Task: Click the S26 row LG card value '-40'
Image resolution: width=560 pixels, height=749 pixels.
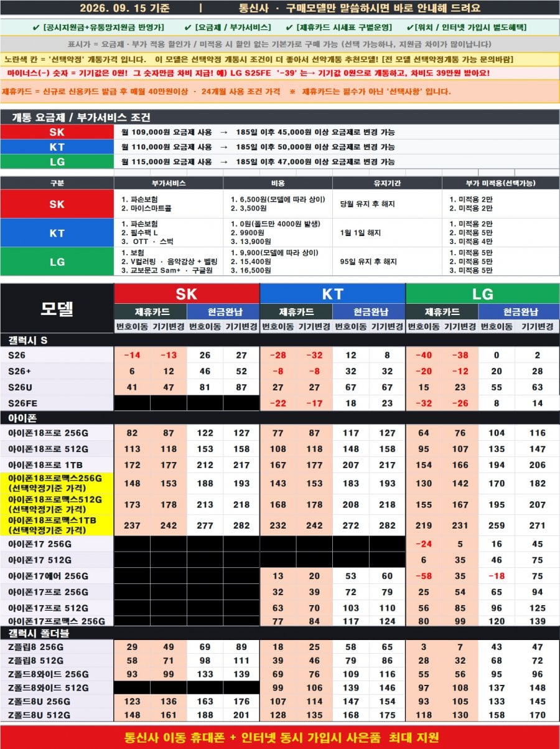Action: 424,355
